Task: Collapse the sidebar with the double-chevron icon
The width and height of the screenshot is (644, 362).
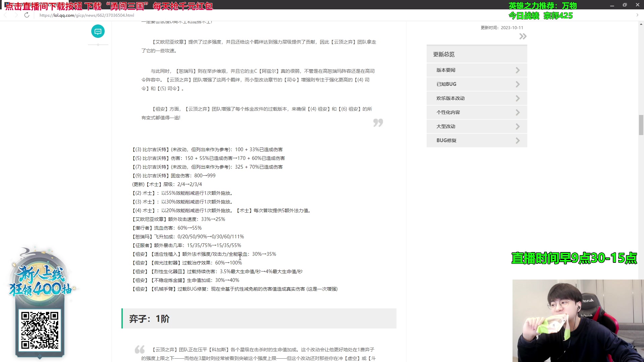Action: tap(523, 36)
